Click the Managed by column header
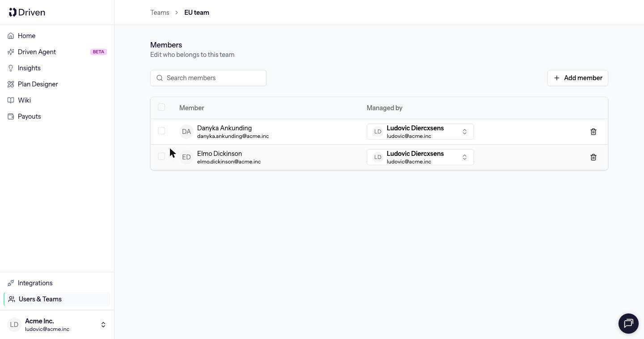 pos(385,108)
